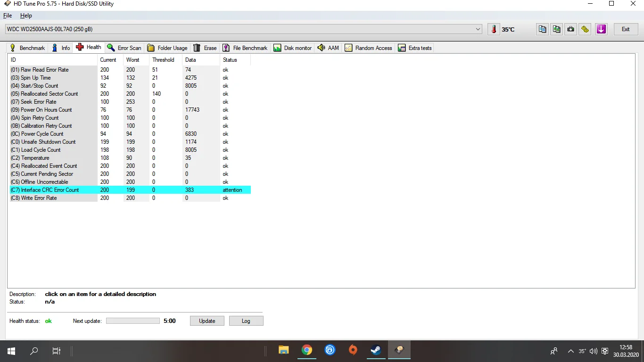Show hidden system tray icons
Image resolution: width=644 pixels, height=362 pixels.
pyautogui.click(x=571, y=351)
